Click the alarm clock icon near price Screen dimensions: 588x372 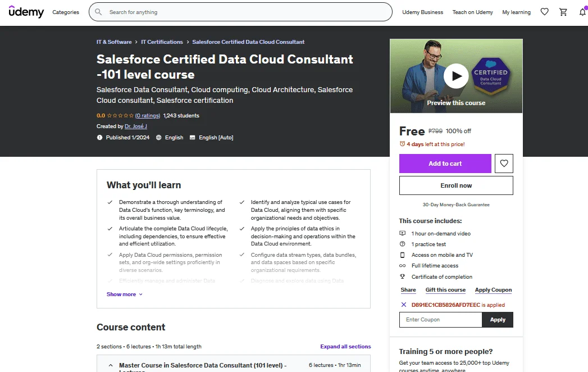(x=402, y=144)
